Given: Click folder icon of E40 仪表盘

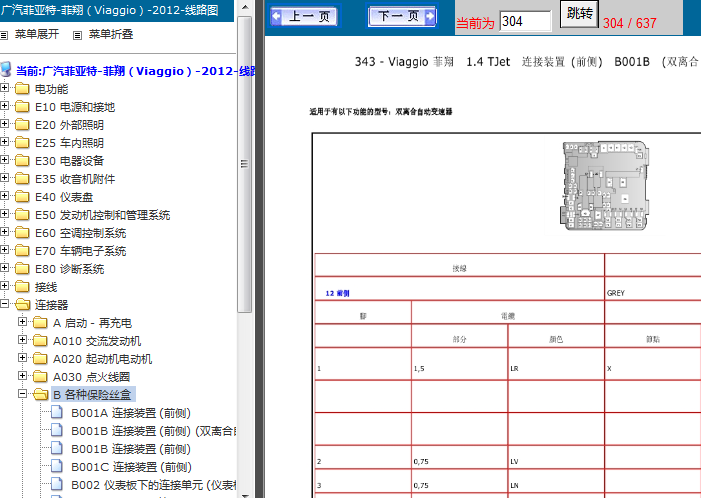Looking at the screenshot, I should point(22,196).
